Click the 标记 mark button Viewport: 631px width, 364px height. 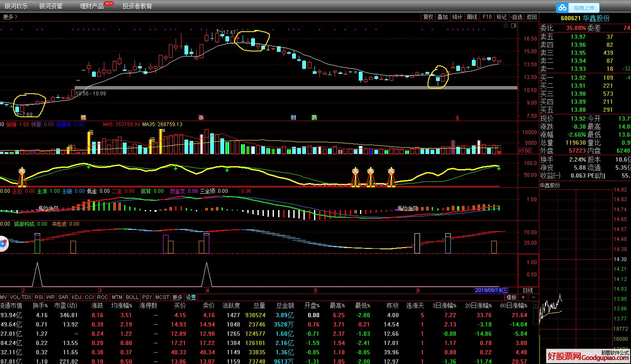click(x=501, y=17)
